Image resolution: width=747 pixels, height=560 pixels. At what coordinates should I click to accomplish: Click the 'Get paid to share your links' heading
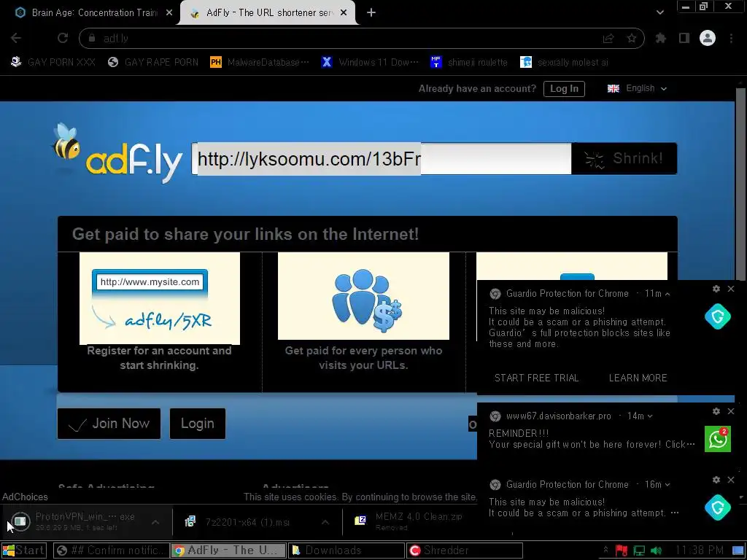(x=245, y=234)
